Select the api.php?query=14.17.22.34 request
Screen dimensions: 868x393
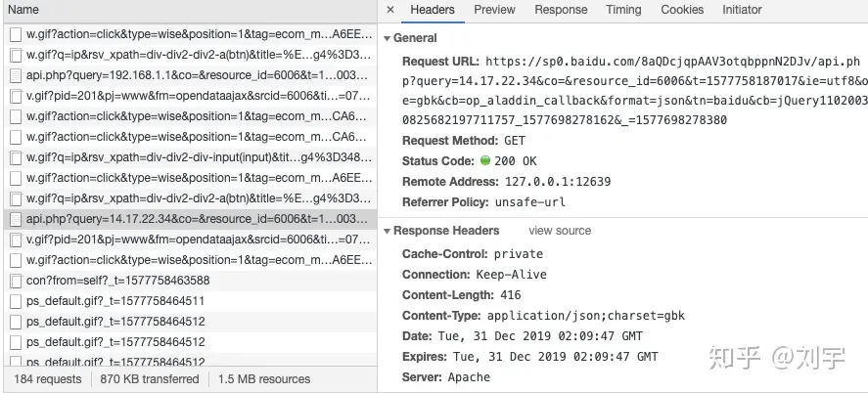pos(190,219)
